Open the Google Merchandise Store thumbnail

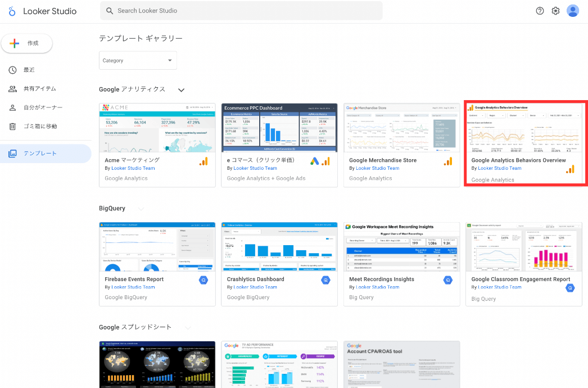click(x=401, y=128)
